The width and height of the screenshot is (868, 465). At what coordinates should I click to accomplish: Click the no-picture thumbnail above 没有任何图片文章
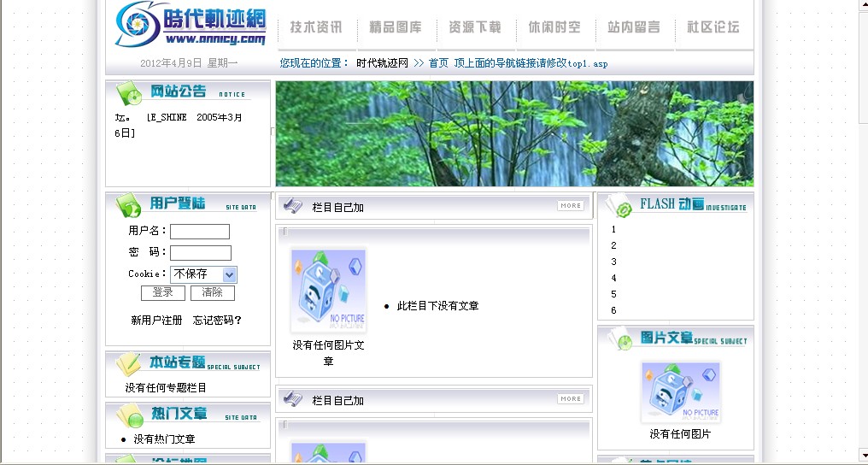328,290
